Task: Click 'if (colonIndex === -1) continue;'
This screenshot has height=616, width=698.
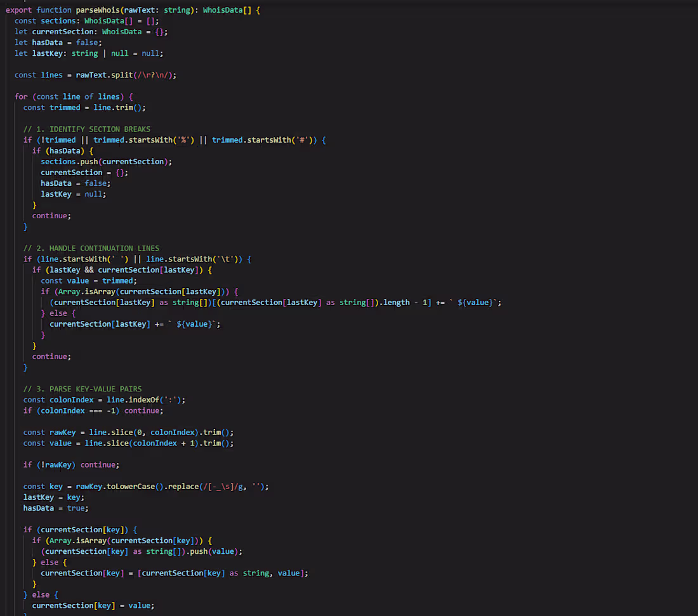Action: 93,410
